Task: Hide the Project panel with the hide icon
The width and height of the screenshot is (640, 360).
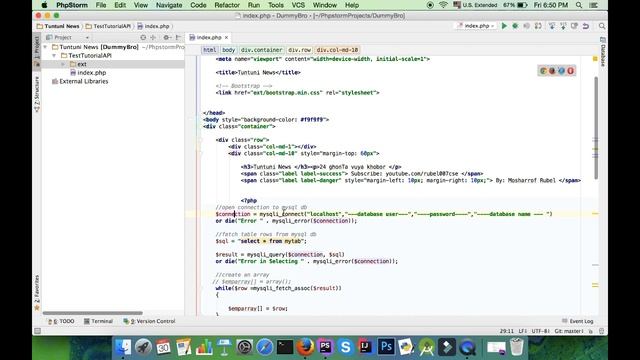Action: click(178, 37)
